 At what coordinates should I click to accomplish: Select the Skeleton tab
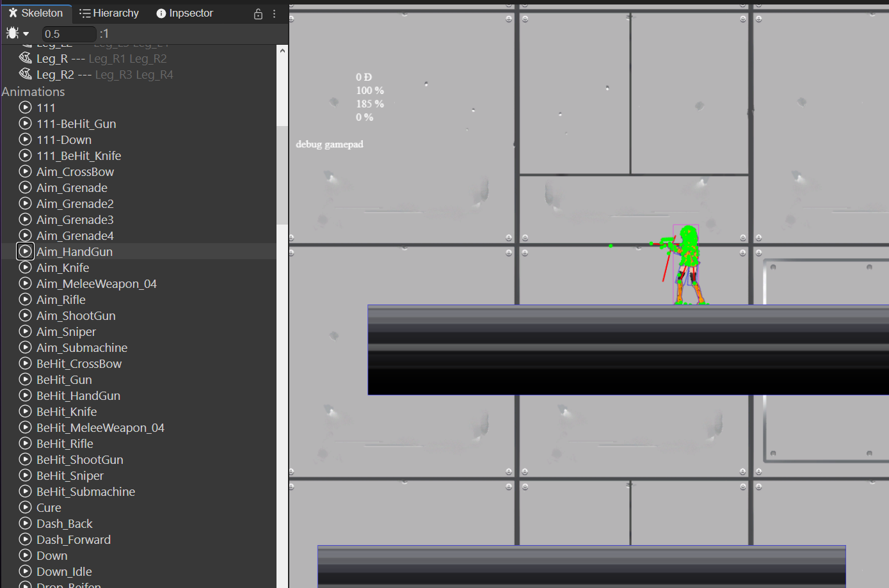[x=36, y=13]
